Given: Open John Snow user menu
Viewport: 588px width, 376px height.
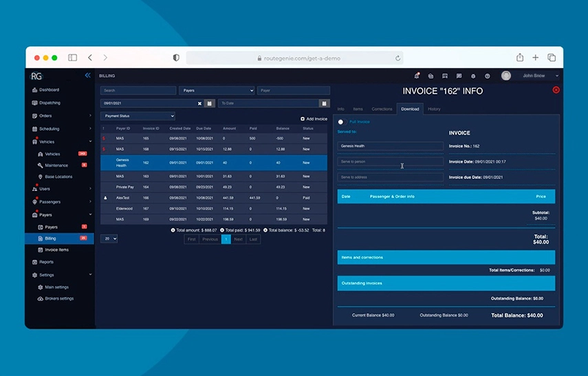Looking at the screenshot, I should (540, 76).
